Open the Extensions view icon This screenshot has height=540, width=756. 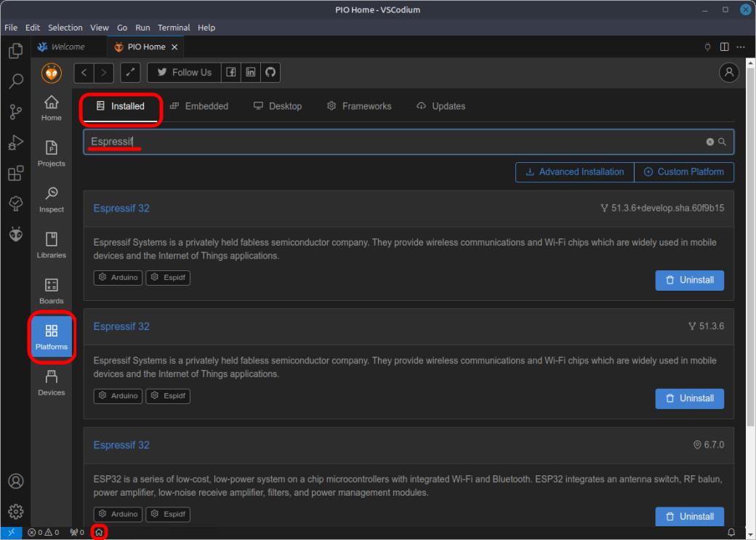[15, 174]
